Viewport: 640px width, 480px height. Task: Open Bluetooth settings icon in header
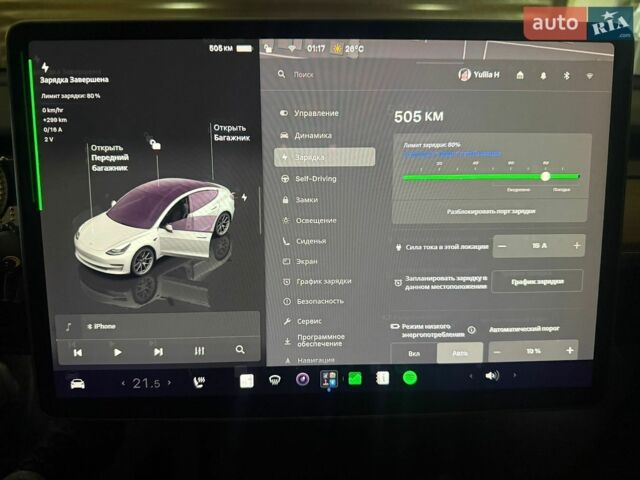[567, 76]
